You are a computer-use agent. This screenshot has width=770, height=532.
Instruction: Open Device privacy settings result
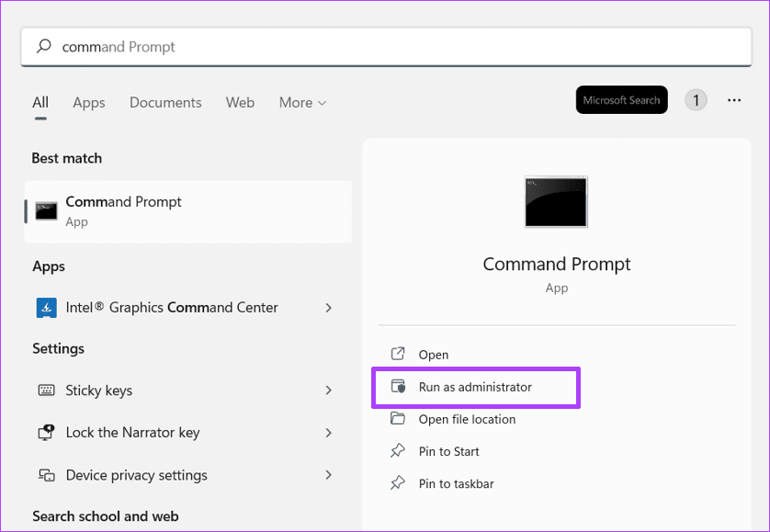[188, 475]
